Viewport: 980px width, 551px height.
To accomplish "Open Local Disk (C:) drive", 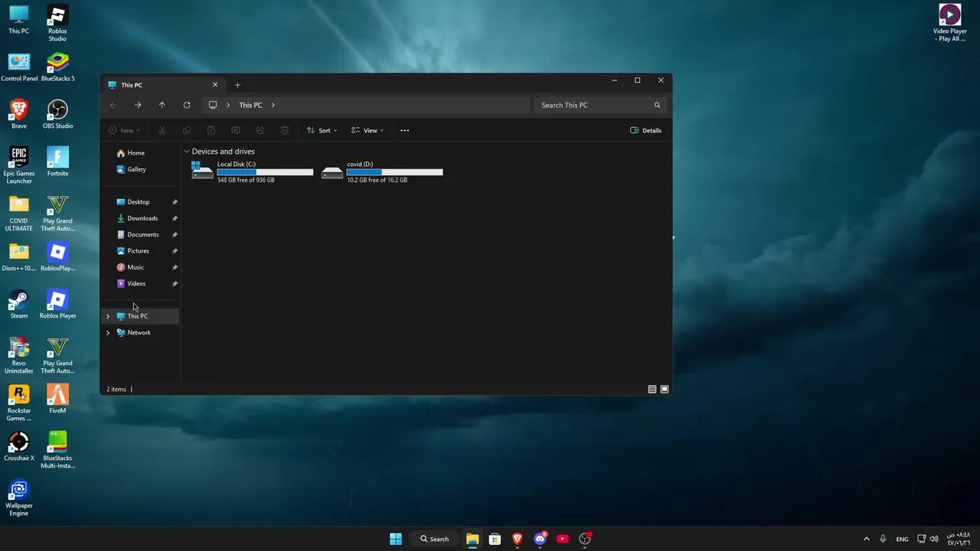I will pos(253,171).
